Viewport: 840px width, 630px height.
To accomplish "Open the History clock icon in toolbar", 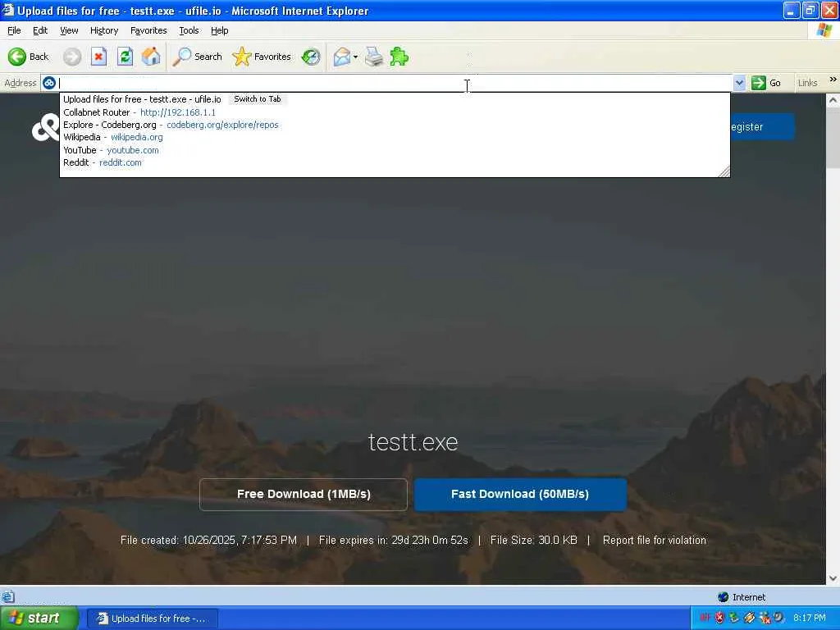I will pyautogui.click(x=311, y=57).
